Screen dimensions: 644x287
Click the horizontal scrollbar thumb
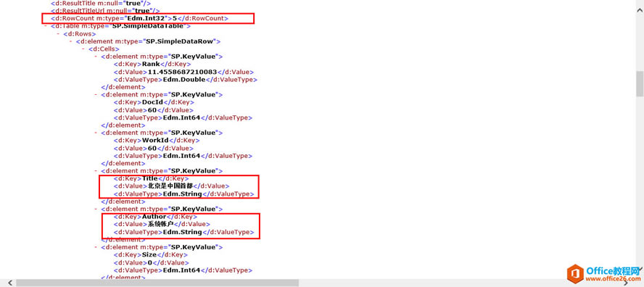click(x=157, y=283)
